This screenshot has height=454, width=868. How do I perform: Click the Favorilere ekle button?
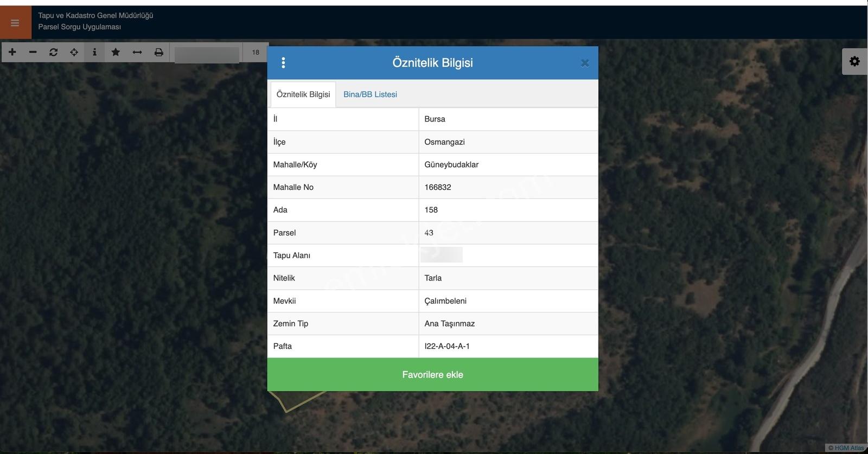coord(432,374)
